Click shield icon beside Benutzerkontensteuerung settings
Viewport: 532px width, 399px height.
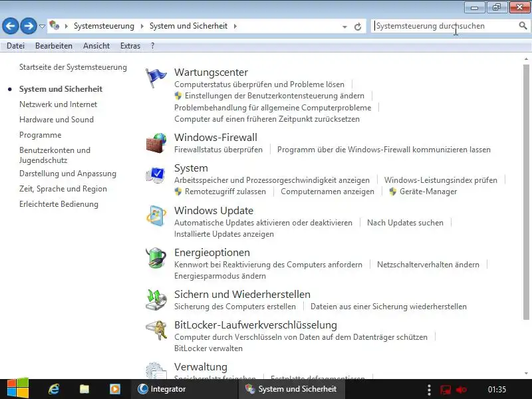(x=178, y=96)
